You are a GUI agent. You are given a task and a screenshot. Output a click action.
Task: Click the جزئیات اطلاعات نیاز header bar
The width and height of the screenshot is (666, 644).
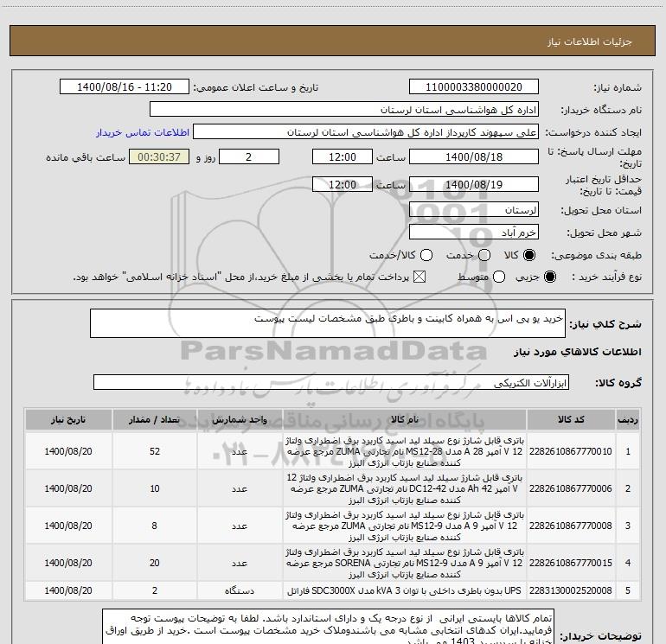(332, 41)
